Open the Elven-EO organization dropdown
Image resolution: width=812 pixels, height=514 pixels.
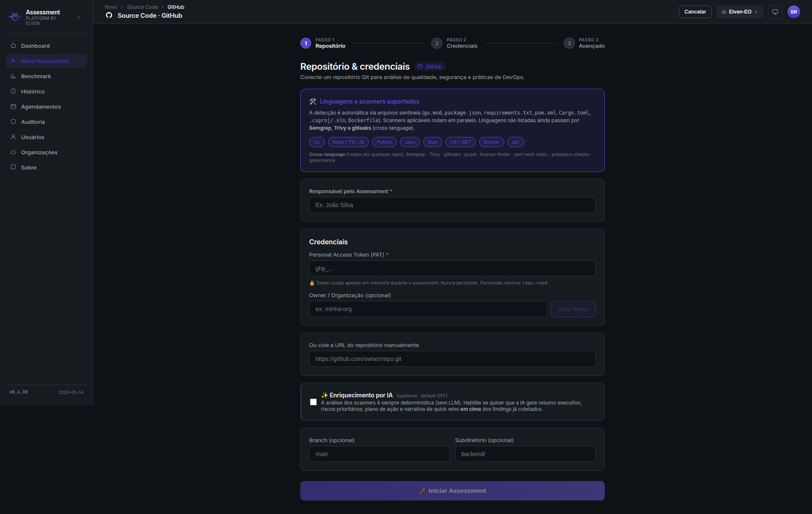tap(740, 12)
